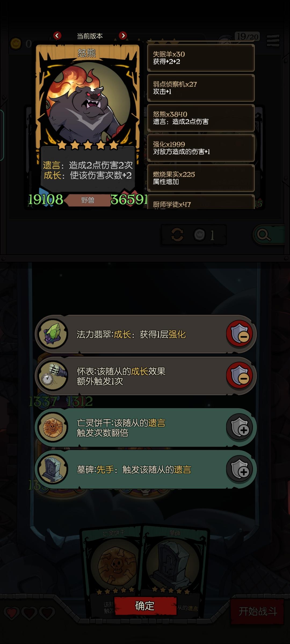Add 墓碑 using its plus shield button
Viewport: 290px width, 644px height.
[240, 469]
